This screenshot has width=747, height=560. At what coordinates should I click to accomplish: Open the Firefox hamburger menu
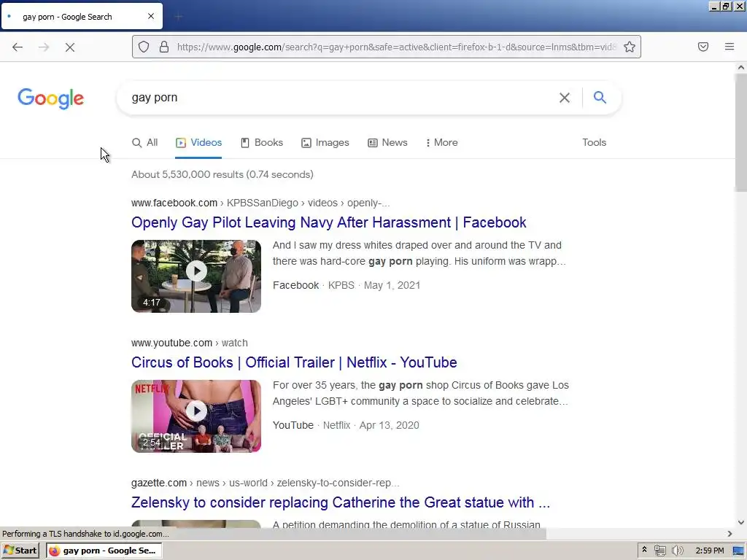[x=729, y=47]
